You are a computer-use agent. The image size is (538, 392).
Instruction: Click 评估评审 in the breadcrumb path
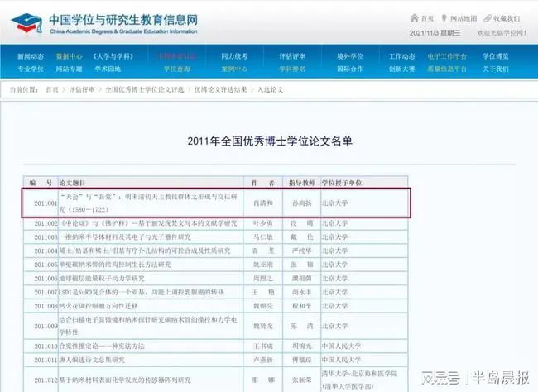82,90
